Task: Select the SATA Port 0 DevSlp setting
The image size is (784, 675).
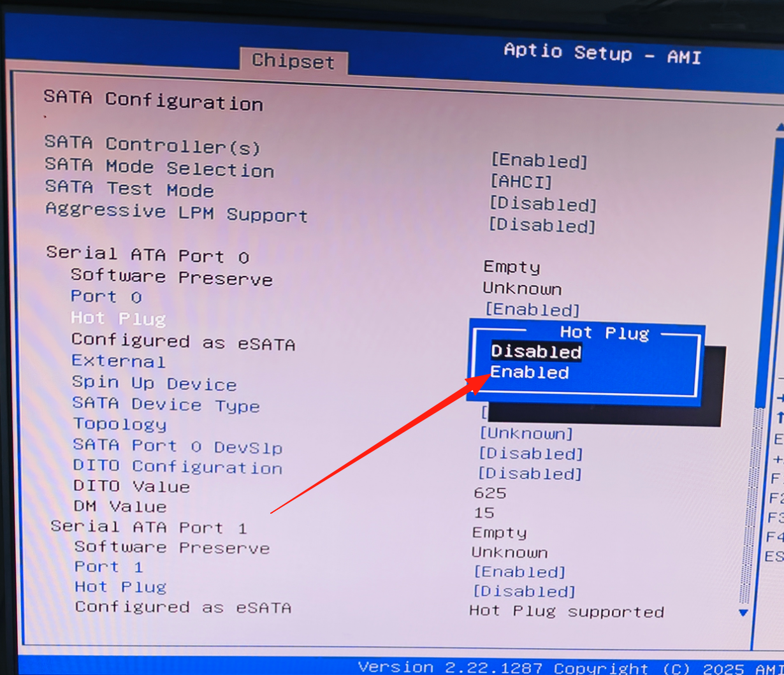Action: (x=178, y=446)
